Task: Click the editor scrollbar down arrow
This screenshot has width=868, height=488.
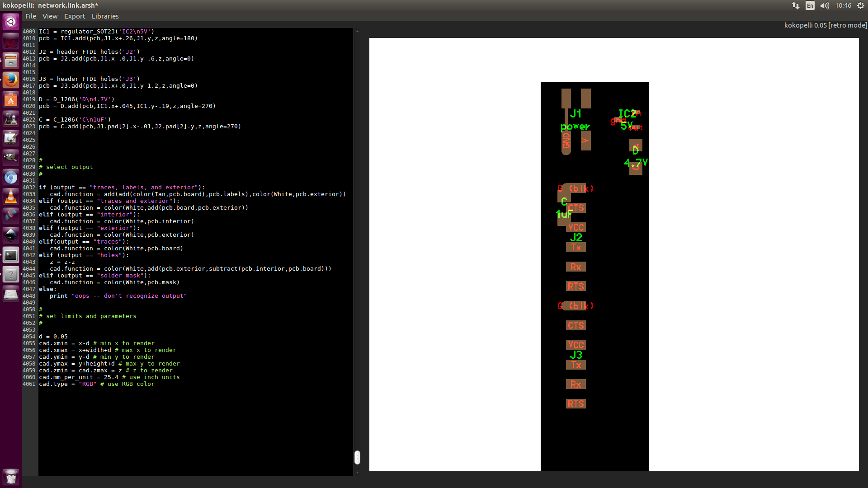Action: (357, 473)
